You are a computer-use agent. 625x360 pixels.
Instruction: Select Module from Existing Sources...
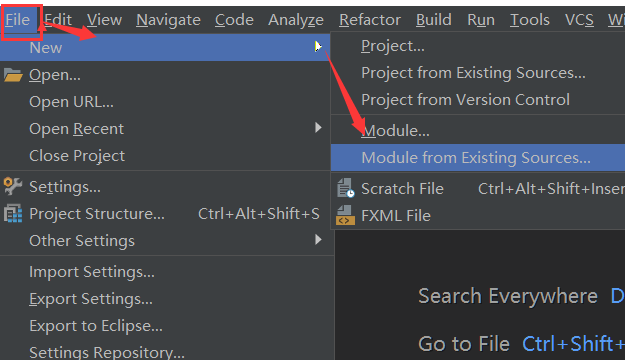(478, 158)
